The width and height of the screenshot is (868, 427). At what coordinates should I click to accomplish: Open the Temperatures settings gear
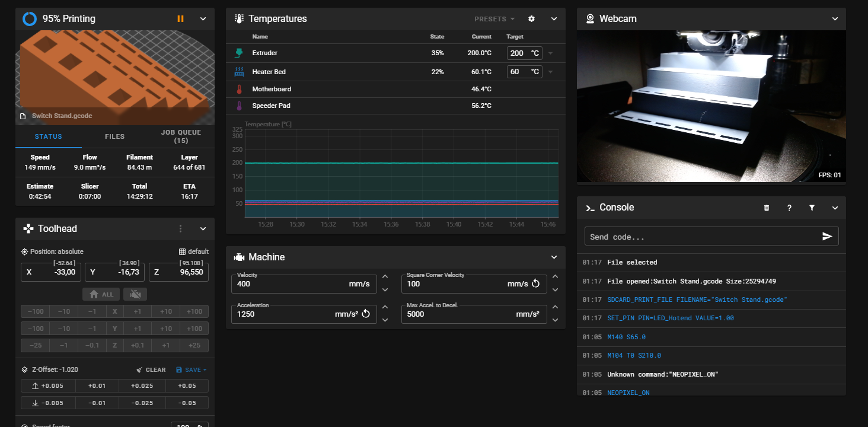point(531,19)
